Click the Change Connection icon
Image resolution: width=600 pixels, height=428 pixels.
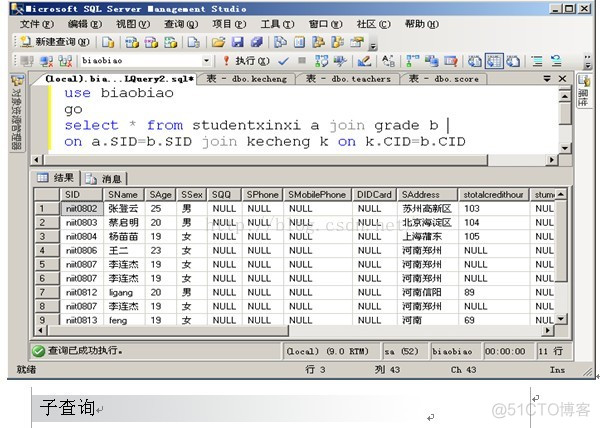65,61
